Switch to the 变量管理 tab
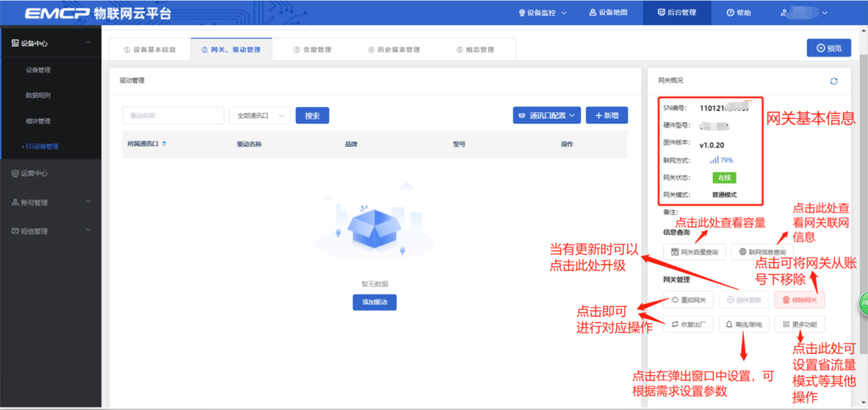Screen dimensions: 868x410 (312, 50)
